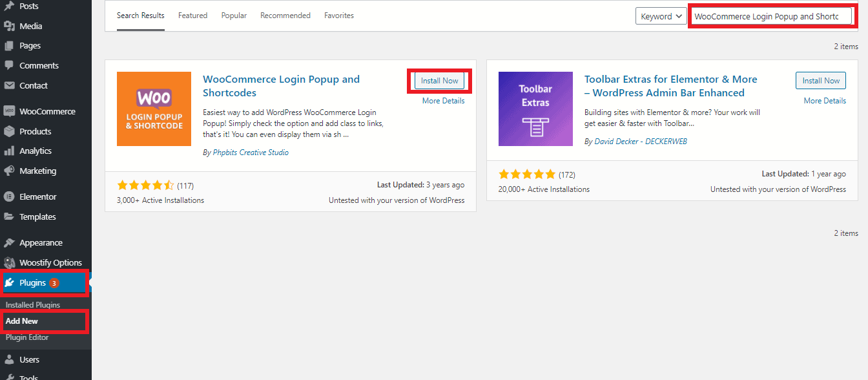Switch to the Popular tab
Viewport: 868px width, 380px height.
[x=234, y=16]
